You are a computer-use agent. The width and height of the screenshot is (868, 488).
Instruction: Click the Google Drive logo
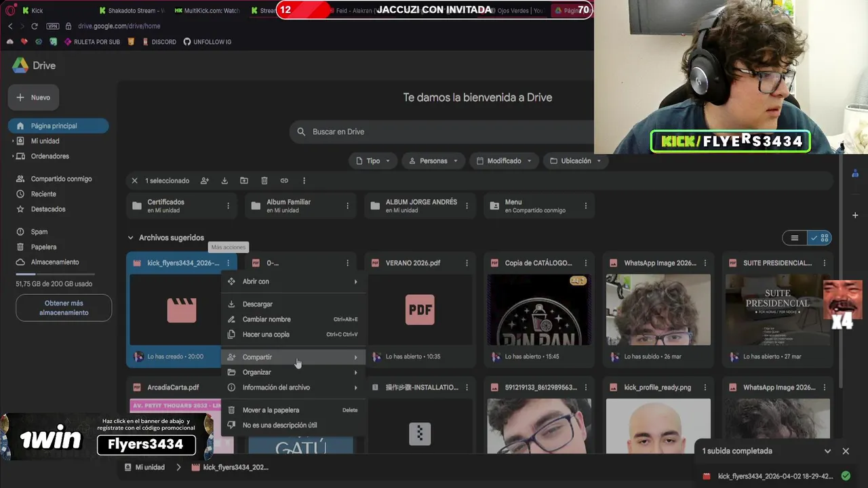(x=20, y=66)
